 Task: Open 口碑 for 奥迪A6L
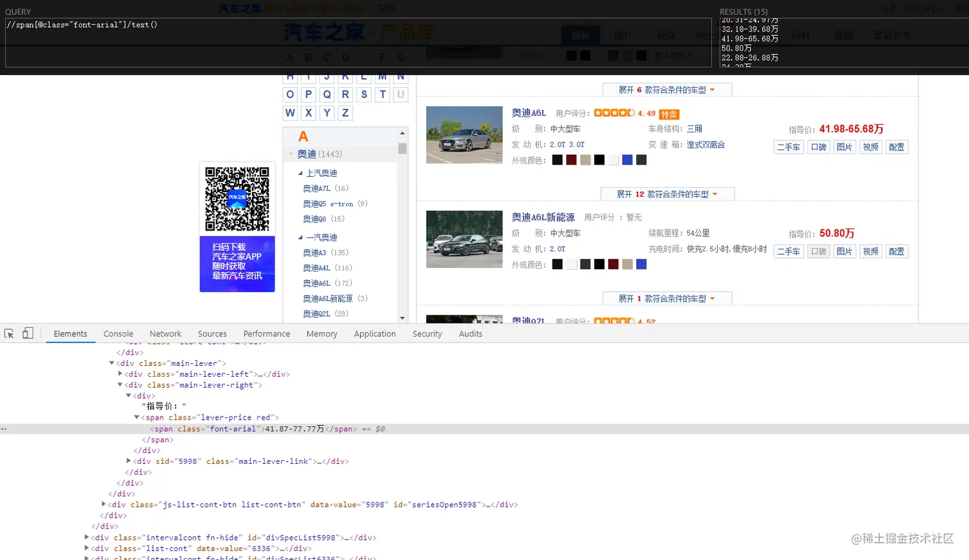(x=819, y=147)
